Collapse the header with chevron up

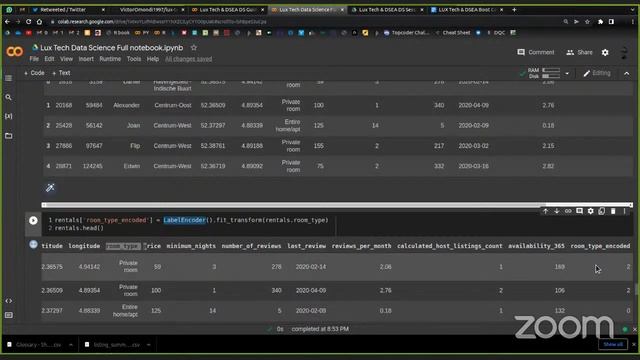click(627, 73)
